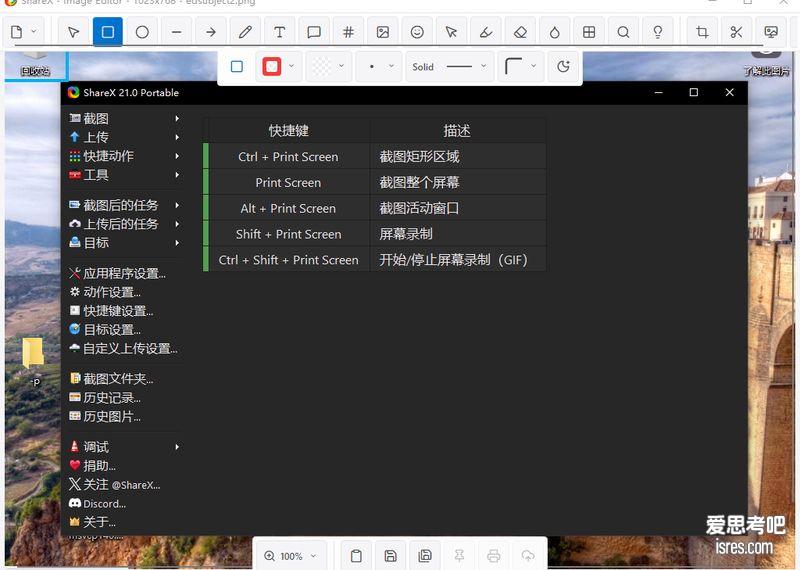Open 自定义上传设置 in ShareX
The width and height of the screenshot is (800, 570).
(x=124, y=349)
